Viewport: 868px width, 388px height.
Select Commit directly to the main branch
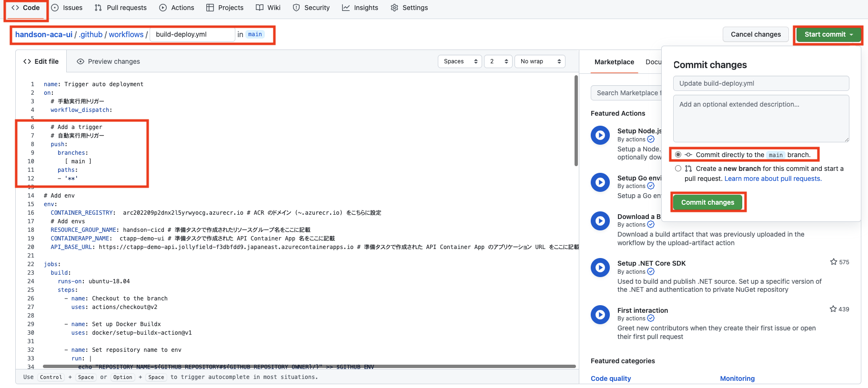pos(678,155)
